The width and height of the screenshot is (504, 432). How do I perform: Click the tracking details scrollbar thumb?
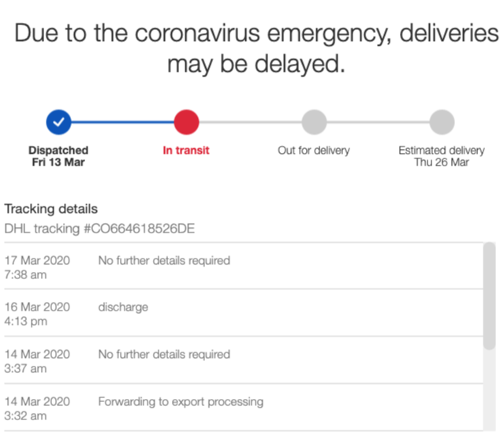click(x=490, y=296)
